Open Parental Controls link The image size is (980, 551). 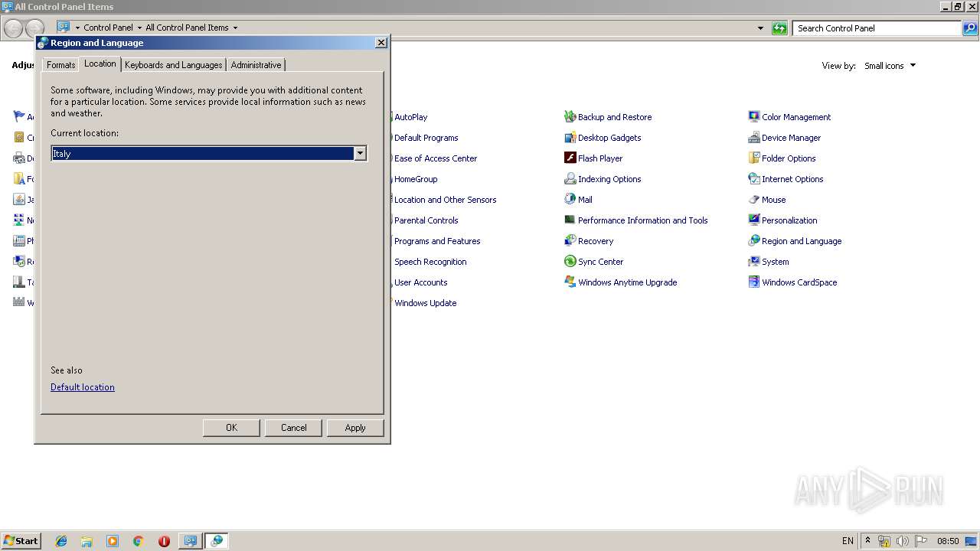[426, 220]
